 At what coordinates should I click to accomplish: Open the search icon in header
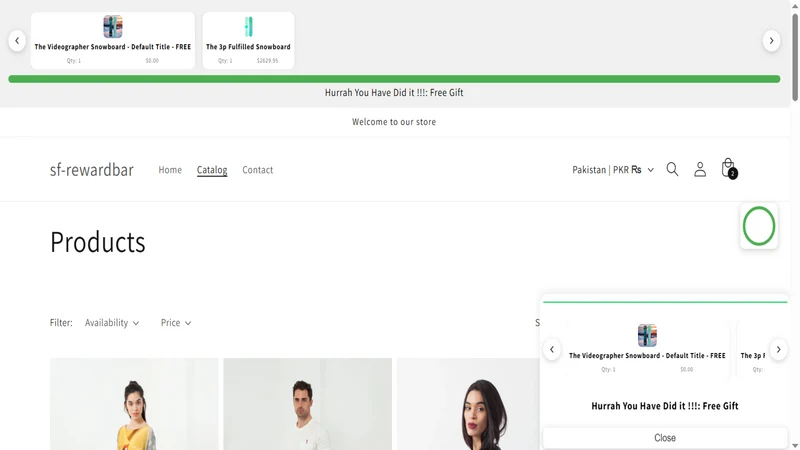click(672, 169)
